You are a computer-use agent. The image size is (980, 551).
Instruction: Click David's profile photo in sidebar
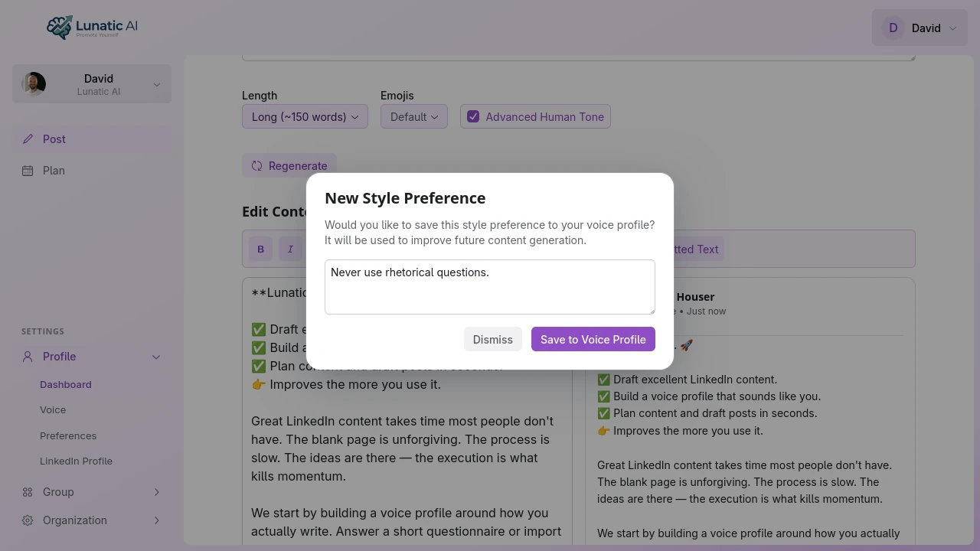point(34,83)
